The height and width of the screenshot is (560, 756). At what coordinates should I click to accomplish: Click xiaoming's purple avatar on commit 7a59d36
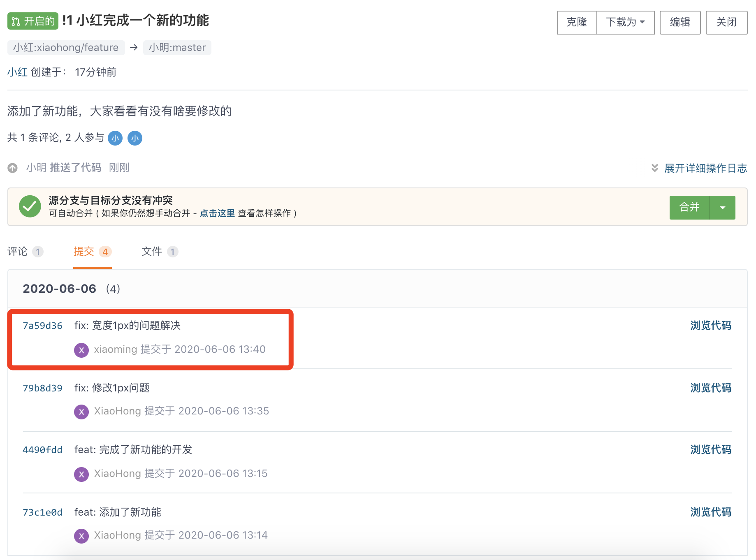click(x=81, y=350)
